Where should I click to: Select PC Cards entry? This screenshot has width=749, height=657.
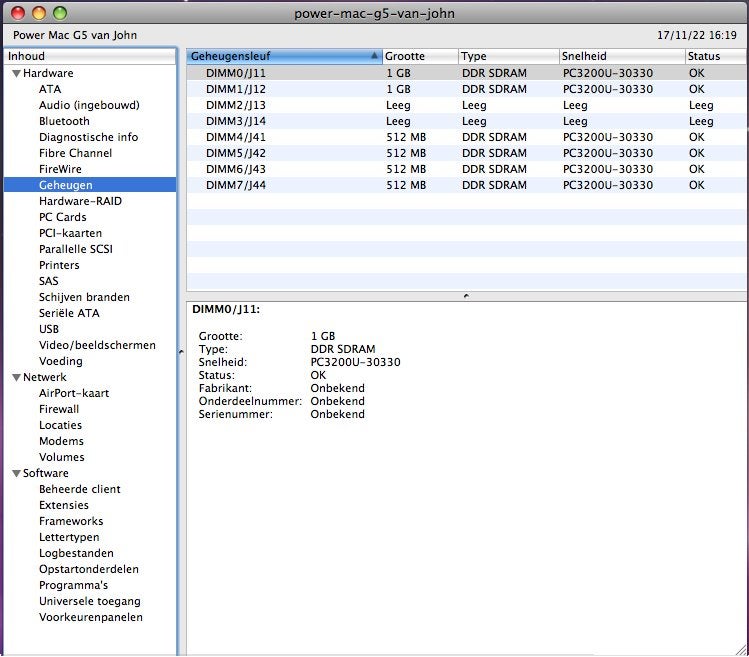point(63,217)
